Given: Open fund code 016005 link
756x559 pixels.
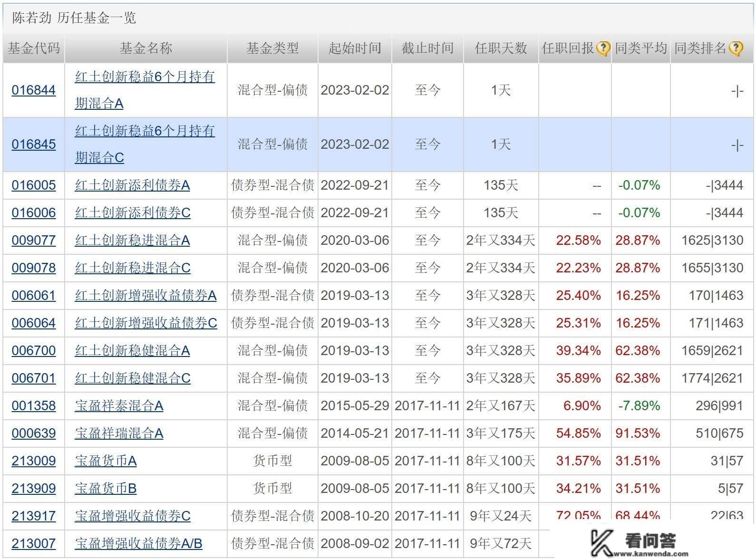Looking at the screenshot, I should (34, 185).
